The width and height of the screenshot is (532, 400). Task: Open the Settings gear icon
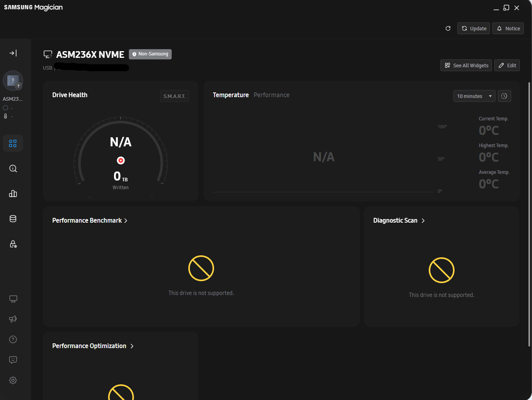[13, 380]
